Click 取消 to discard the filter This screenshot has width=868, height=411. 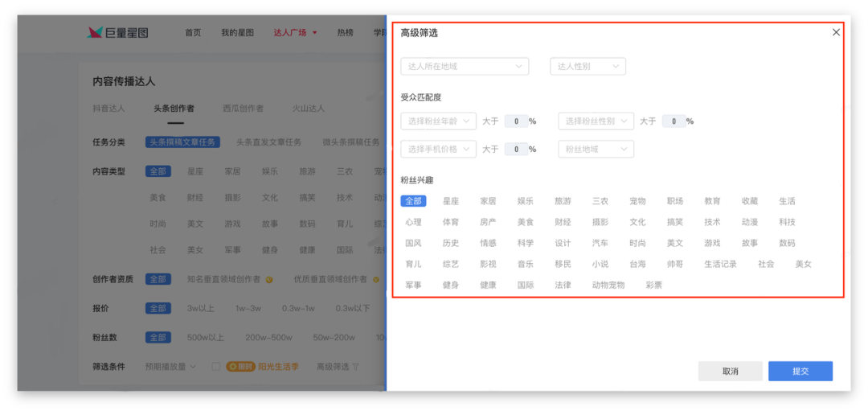(730, 371)
